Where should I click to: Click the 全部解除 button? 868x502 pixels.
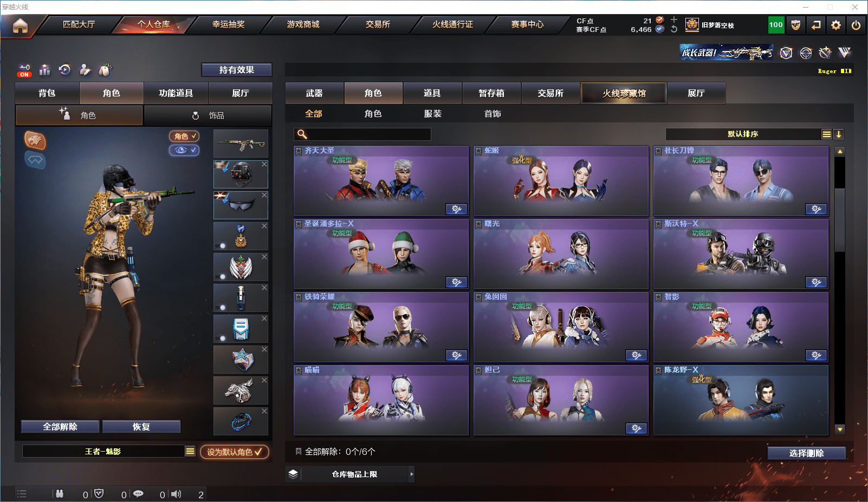(60, 427)
